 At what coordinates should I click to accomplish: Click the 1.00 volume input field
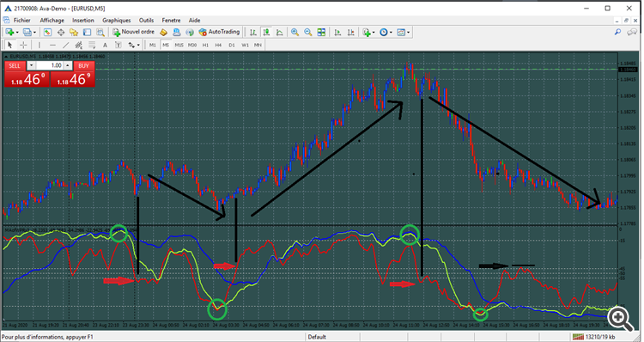49,66
